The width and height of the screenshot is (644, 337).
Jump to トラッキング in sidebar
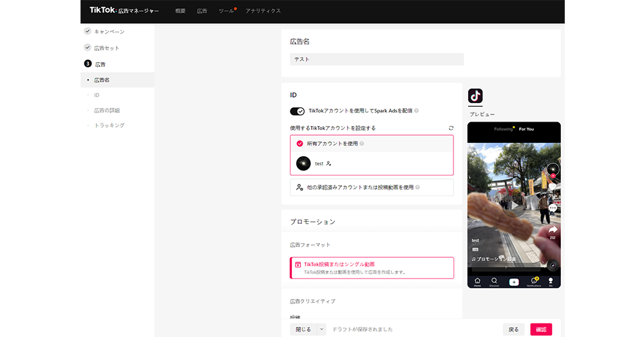pyautogui.click(x=109, y=125)
